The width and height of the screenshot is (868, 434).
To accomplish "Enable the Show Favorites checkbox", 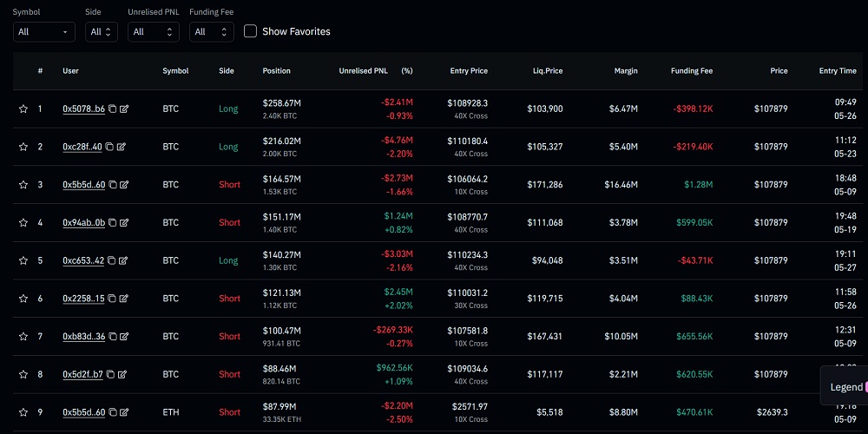I will [x=251, y=31].
